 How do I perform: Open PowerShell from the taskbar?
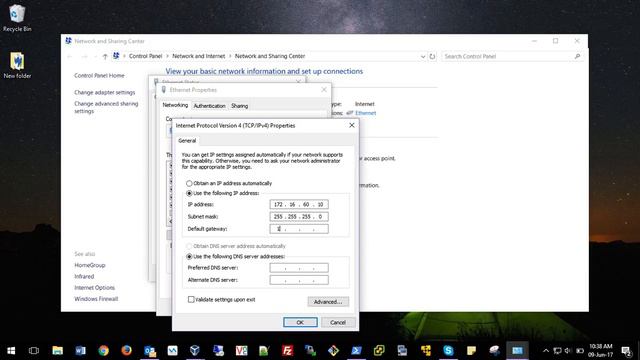coord(356,351)
